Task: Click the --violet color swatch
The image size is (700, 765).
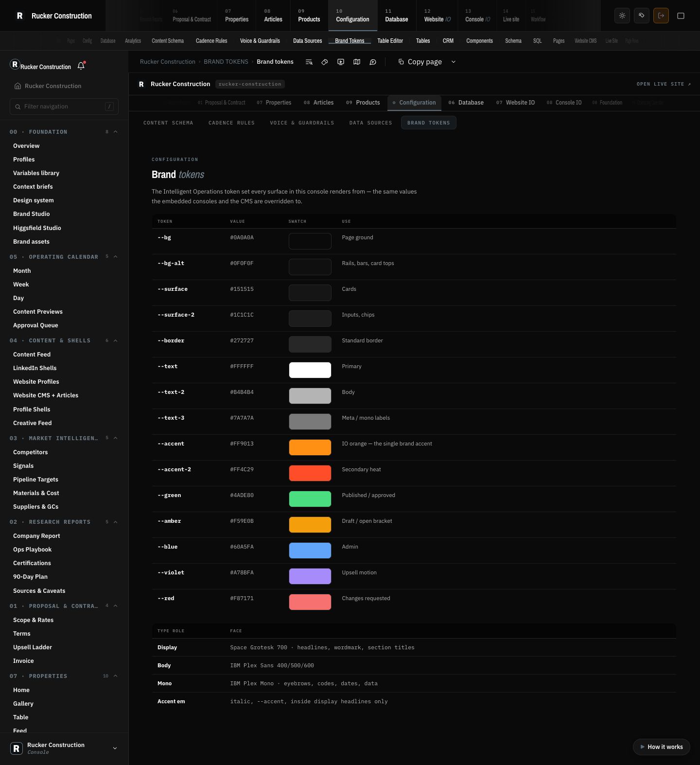Action: (x=310, y=576)
